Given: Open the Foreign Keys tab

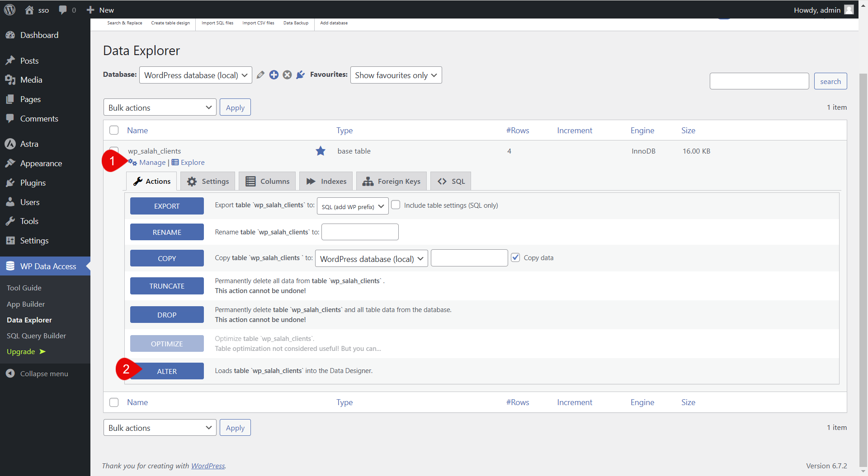Looking at the screenshot, I should click(x=392, y=181).
